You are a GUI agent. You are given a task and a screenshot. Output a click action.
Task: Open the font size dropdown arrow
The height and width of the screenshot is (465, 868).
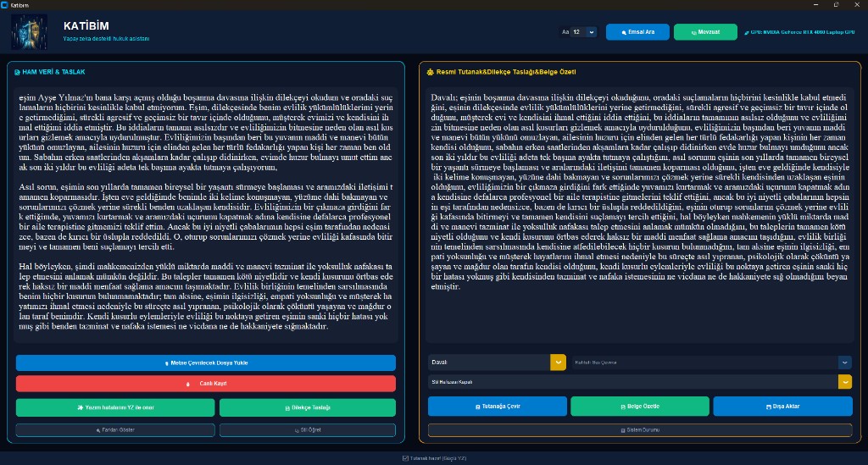pyautogui.click(x=591, y=32)
